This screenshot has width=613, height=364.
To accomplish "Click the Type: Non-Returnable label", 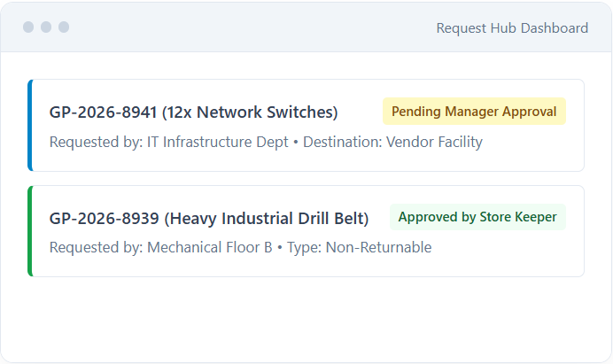I will click(359, 247).
